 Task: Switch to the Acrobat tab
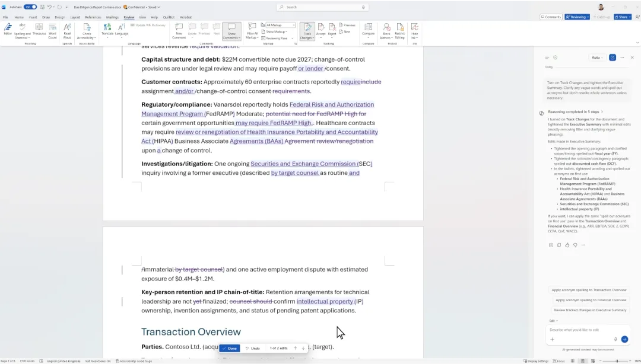point(186,17)
